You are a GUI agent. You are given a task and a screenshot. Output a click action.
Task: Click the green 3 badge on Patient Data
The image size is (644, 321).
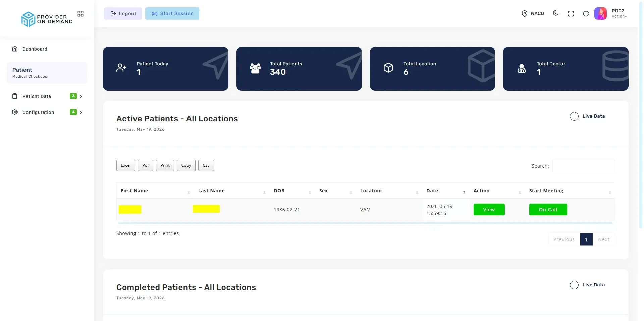[73, 96]
